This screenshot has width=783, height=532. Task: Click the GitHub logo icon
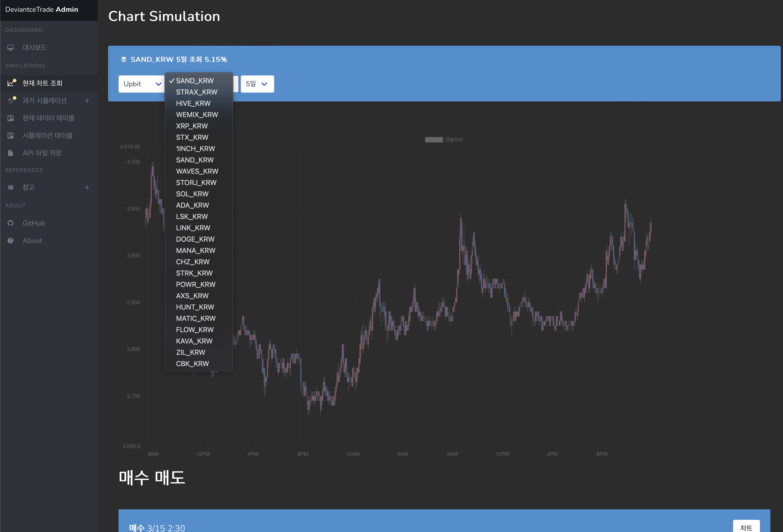click(x=10, y=223)
